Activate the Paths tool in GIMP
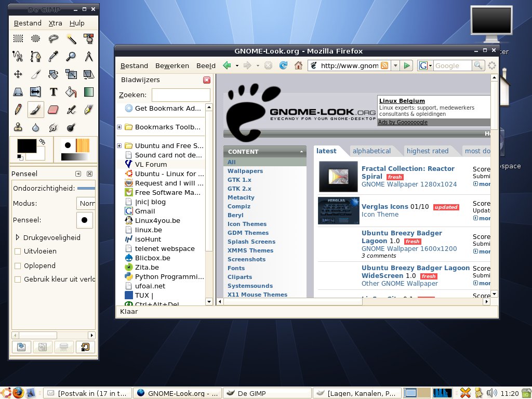 [x=36, y=56]
